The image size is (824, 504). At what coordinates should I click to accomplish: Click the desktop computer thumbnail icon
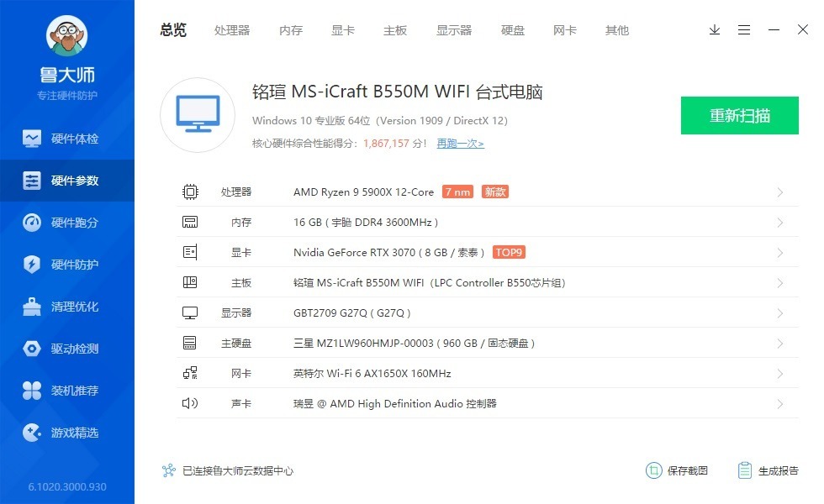click(x=198, y=115)
